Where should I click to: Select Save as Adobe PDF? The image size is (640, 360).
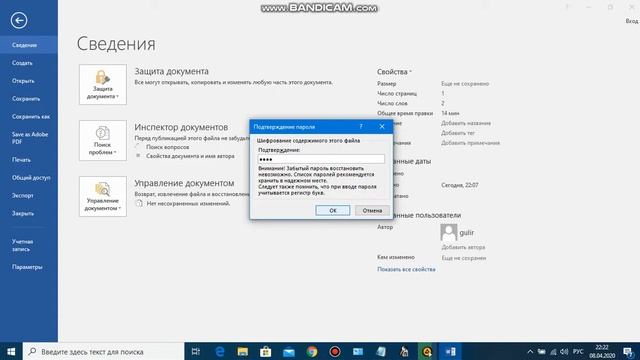(x=29, y=138)
